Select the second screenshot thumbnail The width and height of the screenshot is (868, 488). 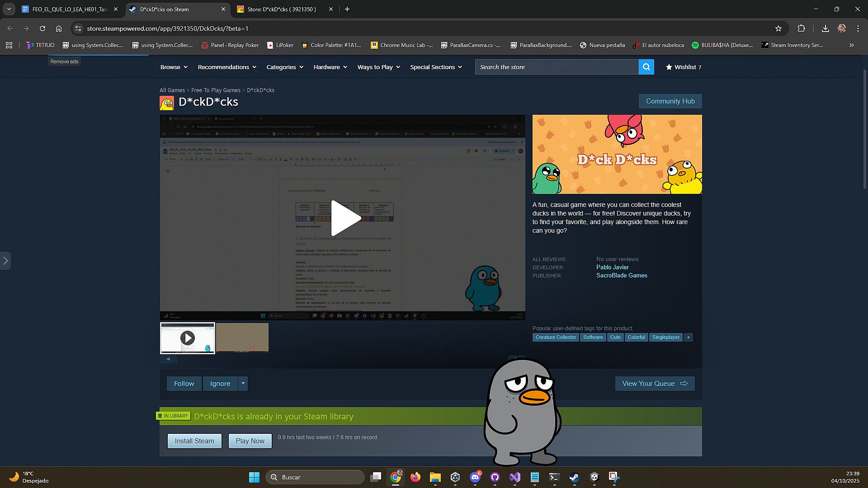coord(242,338)
